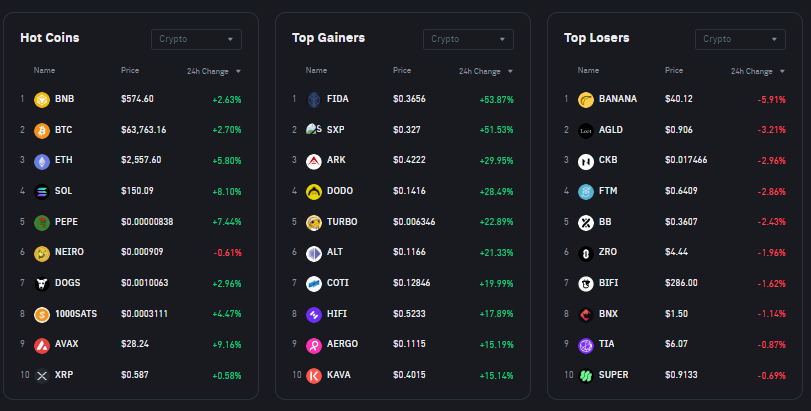Click the FIDA change +53.87%
The height and width of the screenshot is (411, 811).
pos(497,100)
